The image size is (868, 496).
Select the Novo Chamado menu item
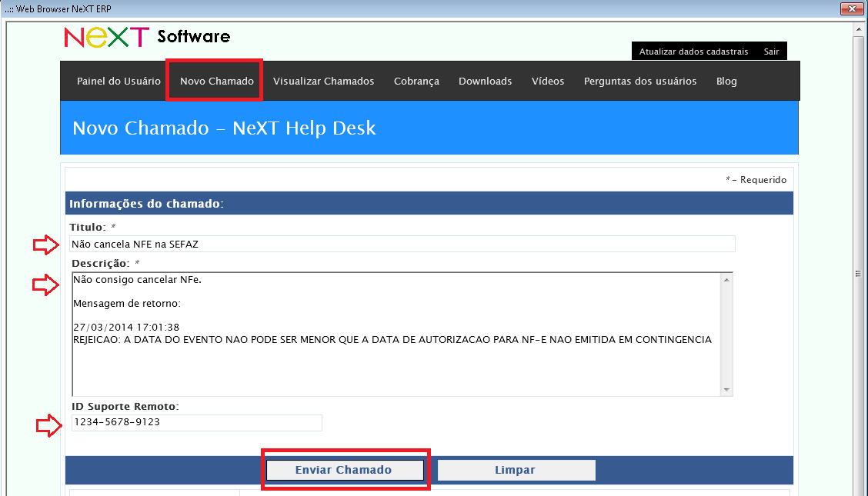214,80
